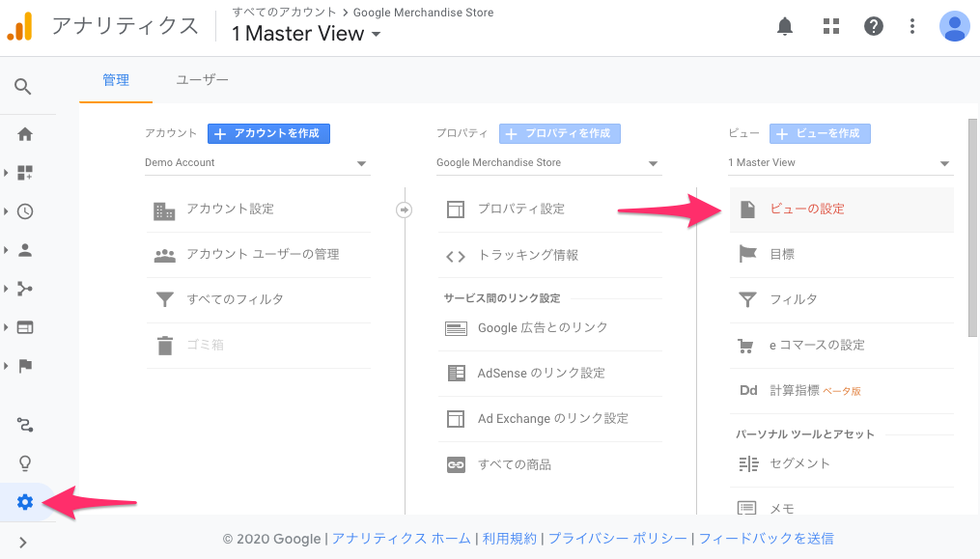Open the help question mark icon
980x559 pixels.
point(873,26)
